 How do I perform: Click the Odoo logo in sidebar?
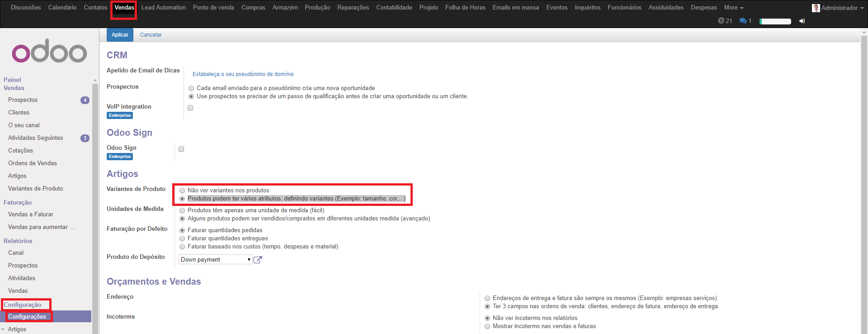point(49,53)
